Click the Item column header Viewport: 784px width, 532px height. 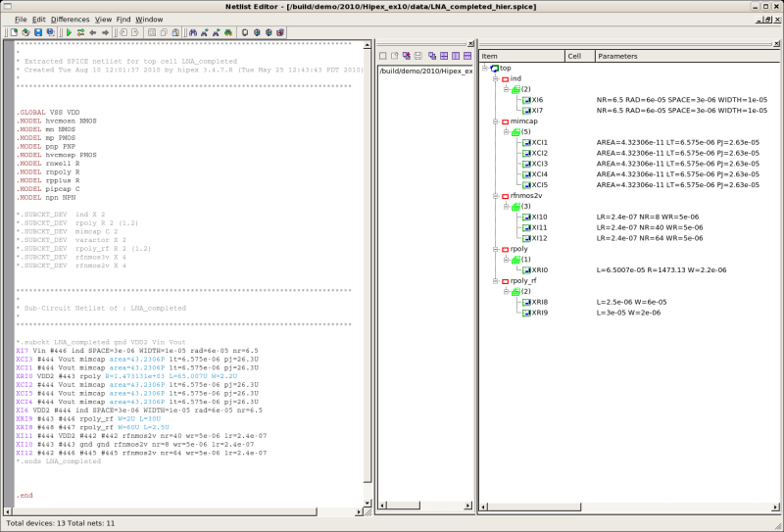click(490, 56)
